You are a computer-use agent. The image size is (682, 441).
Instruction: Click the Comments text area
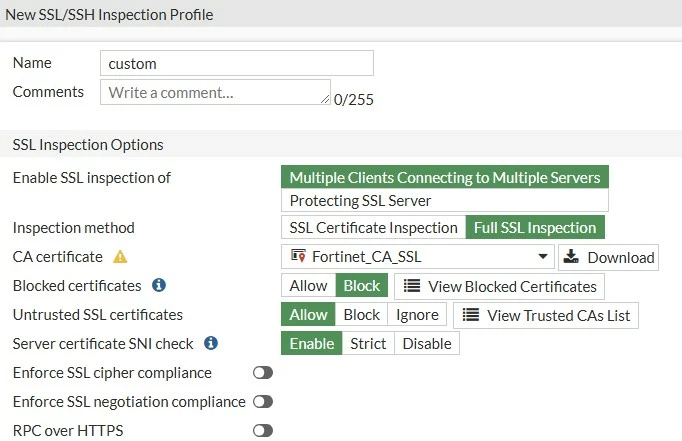215,92
